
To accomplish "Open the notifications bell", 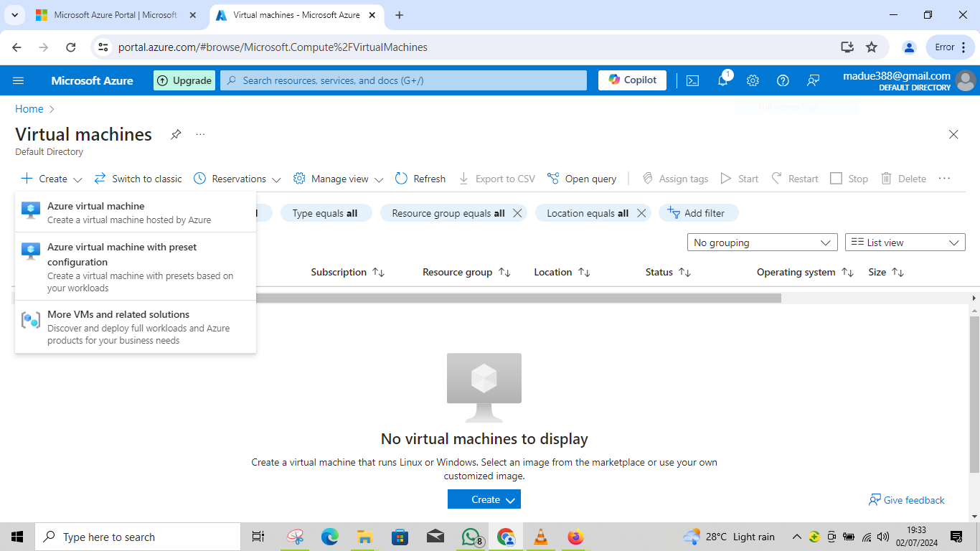I will 723,80.
